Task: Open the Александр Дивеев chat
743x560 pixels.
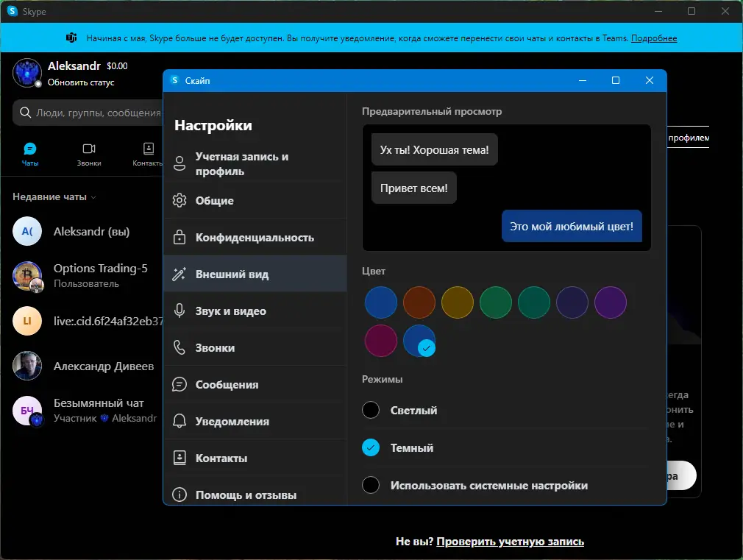Action: tap(82, 366)
